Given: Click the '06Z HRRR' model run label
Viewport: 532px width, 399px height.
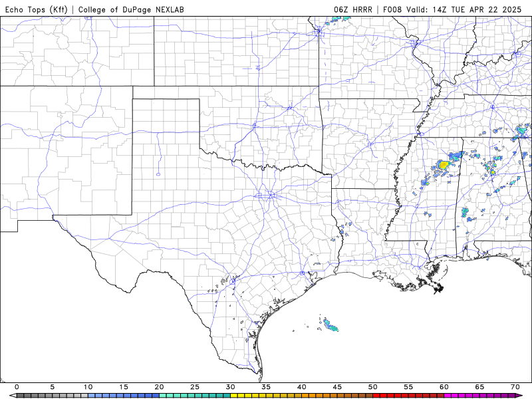Looking at the screenshot, I should point(353,9).
